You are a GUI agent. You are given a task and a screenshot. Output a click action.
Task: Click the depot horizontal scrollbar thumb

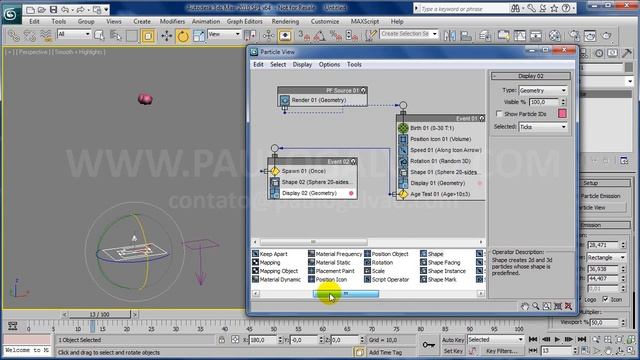(x=346, y=293)
